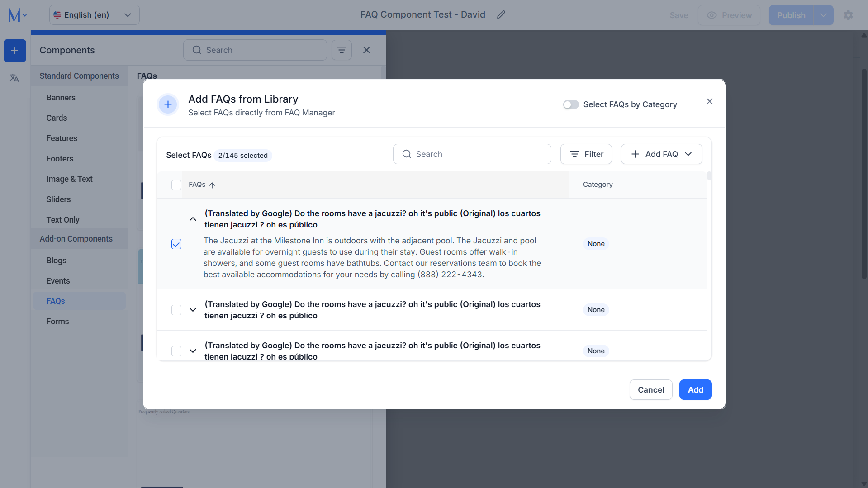Click the Components panel filter icon
This screenshot has height=488, width=868.
click(x=342, y=50)
